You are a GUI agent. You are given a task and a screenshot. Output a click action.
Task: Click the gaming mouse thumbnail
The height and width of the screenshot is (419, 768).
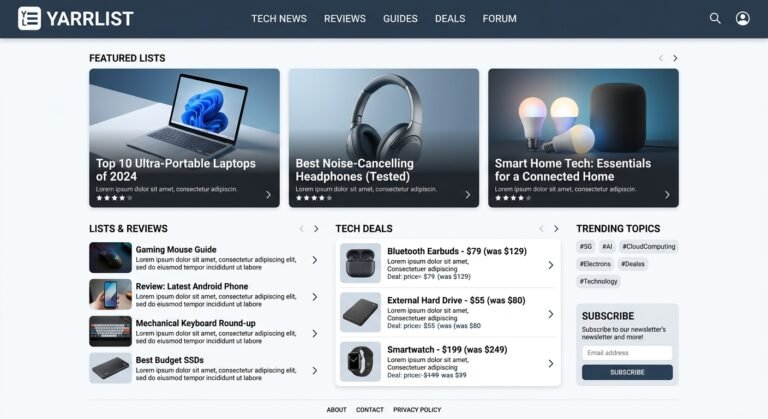(110, 258)
